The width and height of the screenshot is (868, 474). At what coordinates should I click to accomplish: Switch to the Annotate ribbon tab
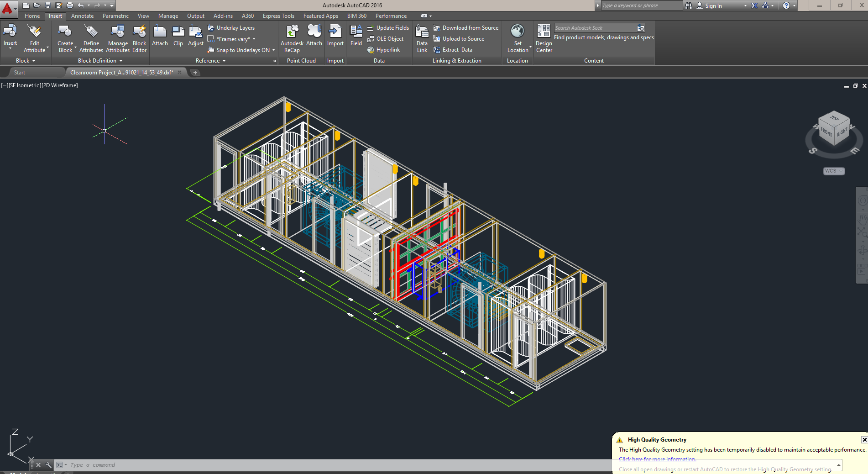(82, 16)
